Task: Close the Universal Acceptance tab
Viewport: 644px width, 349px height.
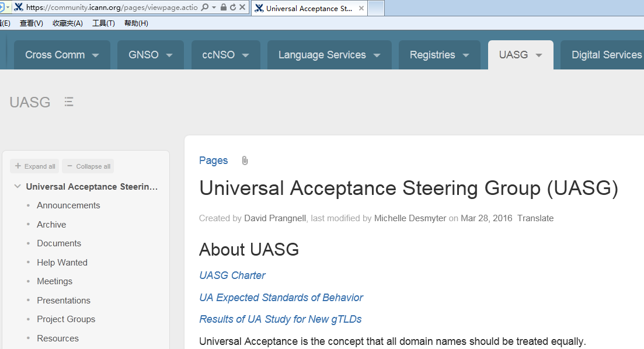Action: [361, 8]
